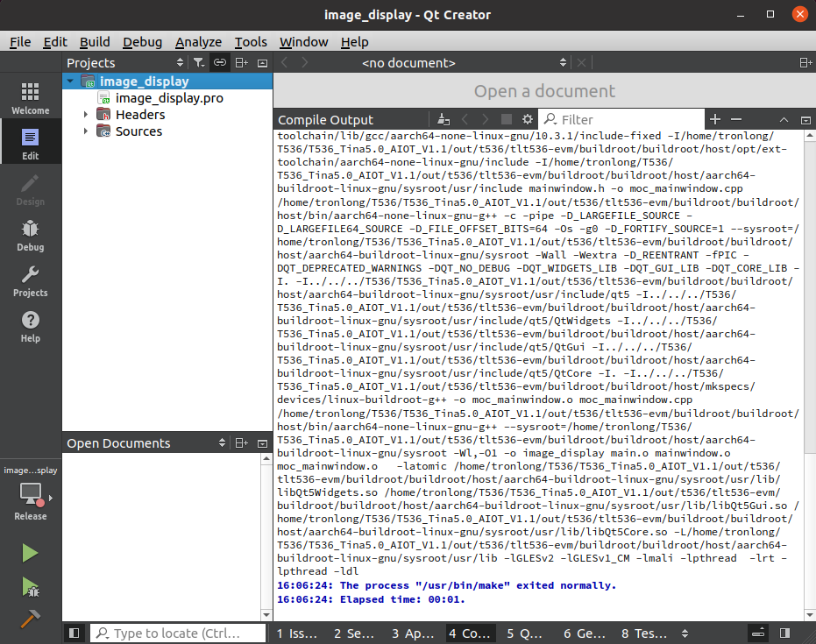Expand the Sources folder
The width and height of the screenshot is (816, 644).
(86, 131)
